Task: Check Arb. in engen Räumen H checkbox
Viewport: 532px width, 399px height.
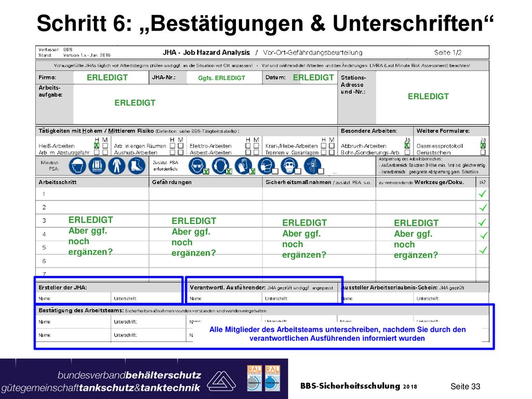Action: tap(172, 145)
